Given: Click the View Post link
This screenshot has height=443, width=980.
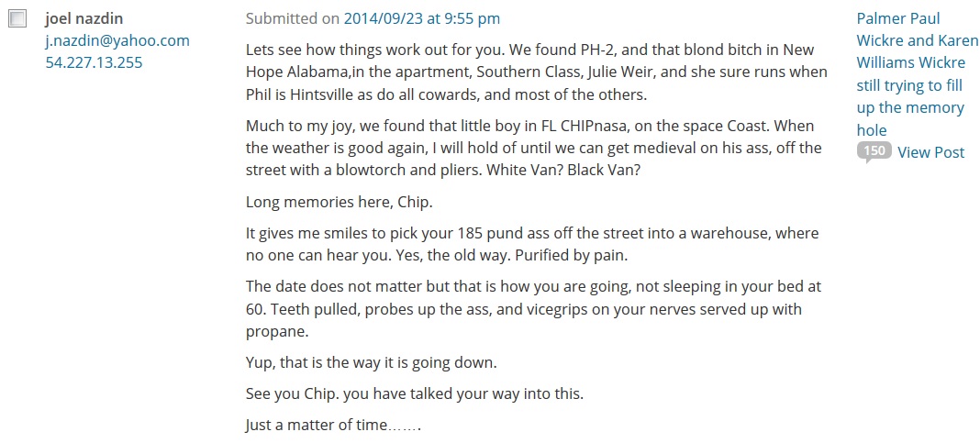Looking at the screenshot, I should pyautogui.click(x=930, y=152).
